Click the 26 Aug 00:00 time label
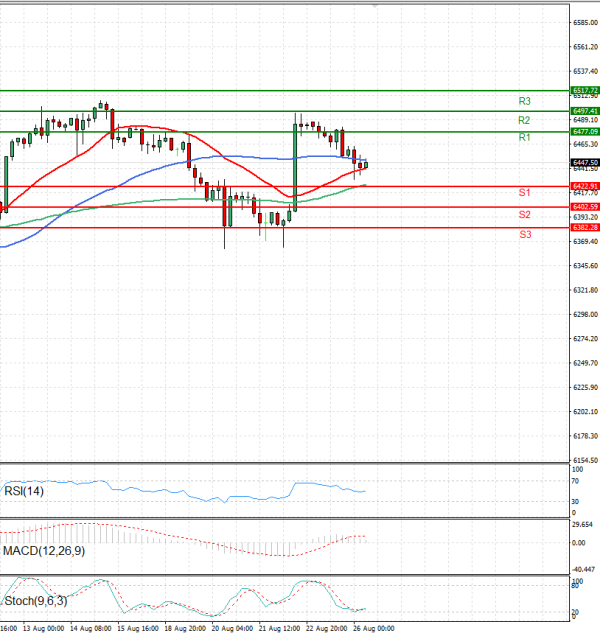 coord(374,629)
